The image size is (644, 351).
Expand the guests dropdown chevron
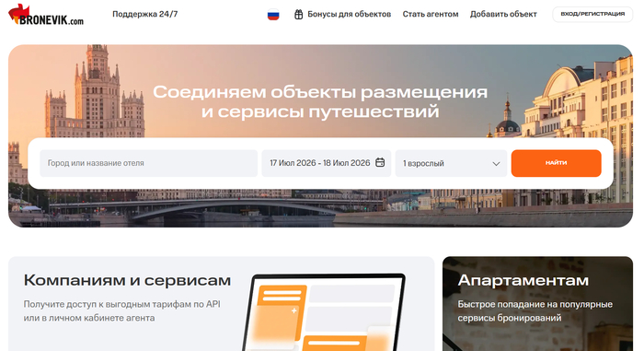pos(496,164)
